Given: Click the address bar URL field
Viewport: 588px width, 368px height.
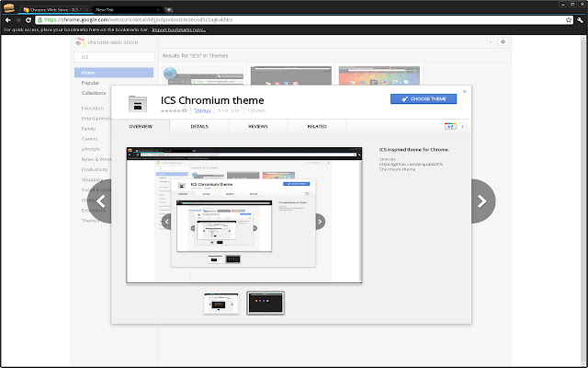Looking at the screenshot, I should coord(304,20).
